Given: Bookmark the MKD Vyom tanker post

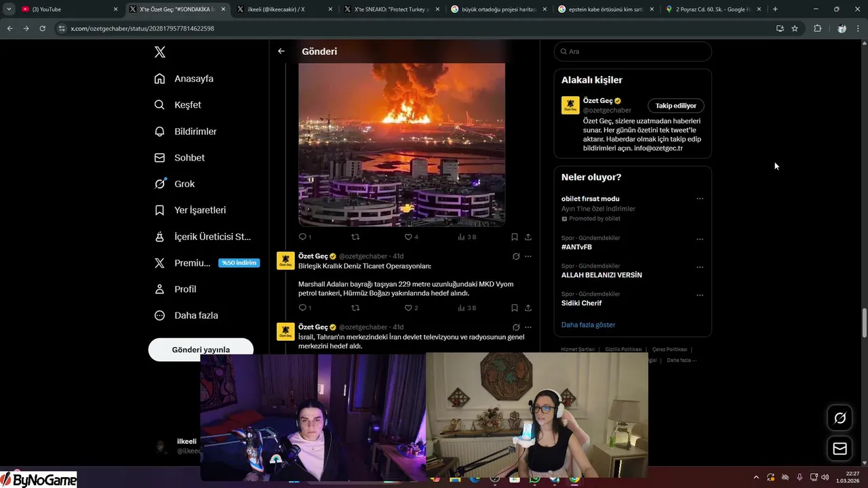Looking at the screenshot, I should pos(515,308).
